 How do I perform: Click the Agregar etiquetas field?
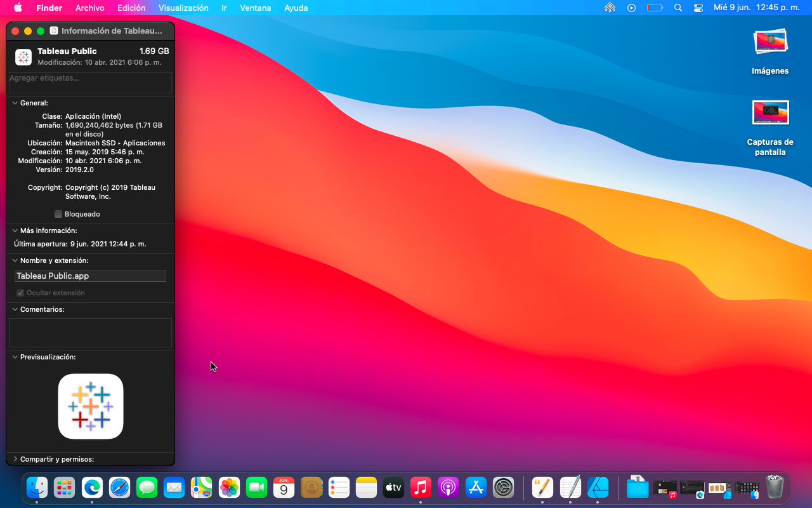[x=90, y=83]
